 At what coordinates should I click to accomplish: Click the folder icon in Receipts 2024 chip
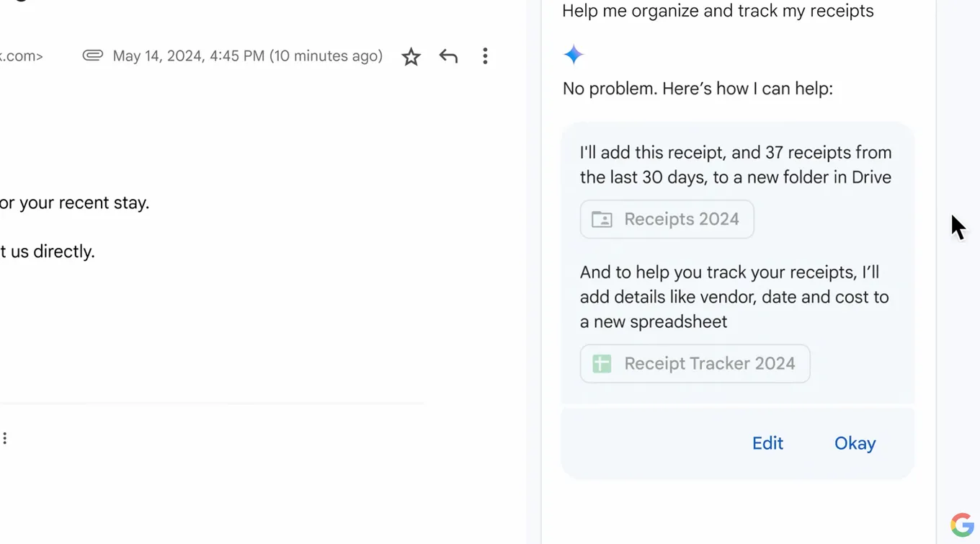602,219
